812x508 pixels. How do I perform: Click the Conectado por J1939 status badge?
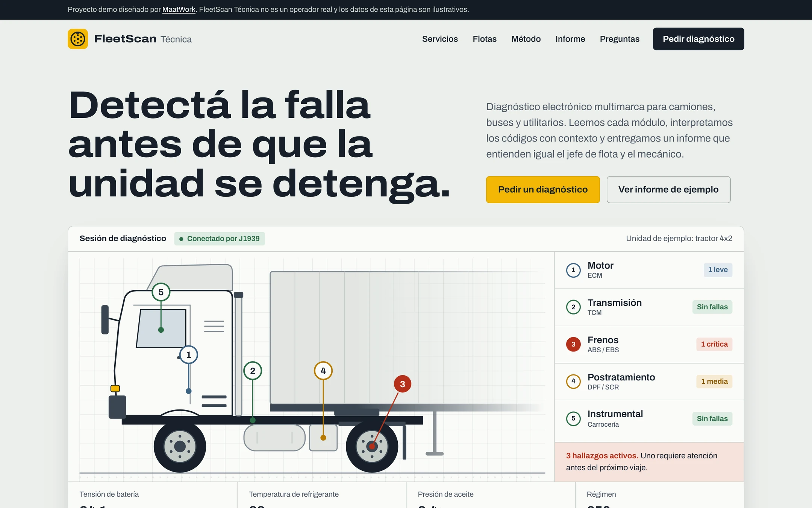[220, 239]
